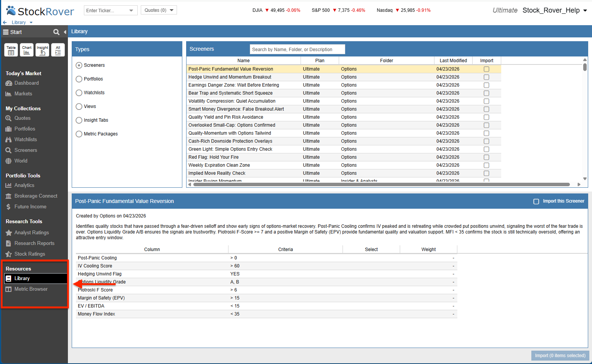The height and width of the screenshot is (364, 592).
Task: Toggle Import this Screener checkbox
Action: pyautogui.click(x=536, y=201)
